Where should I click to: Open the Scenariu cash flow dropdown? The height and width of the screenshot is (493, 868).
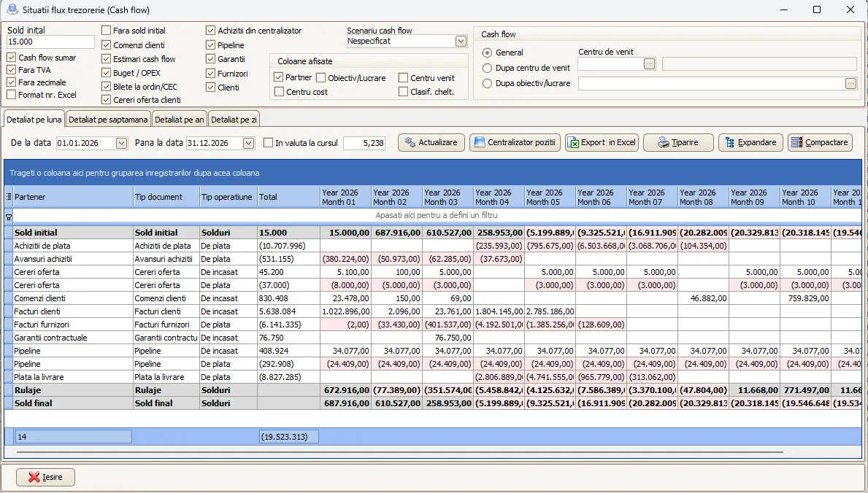click(461, 41)
